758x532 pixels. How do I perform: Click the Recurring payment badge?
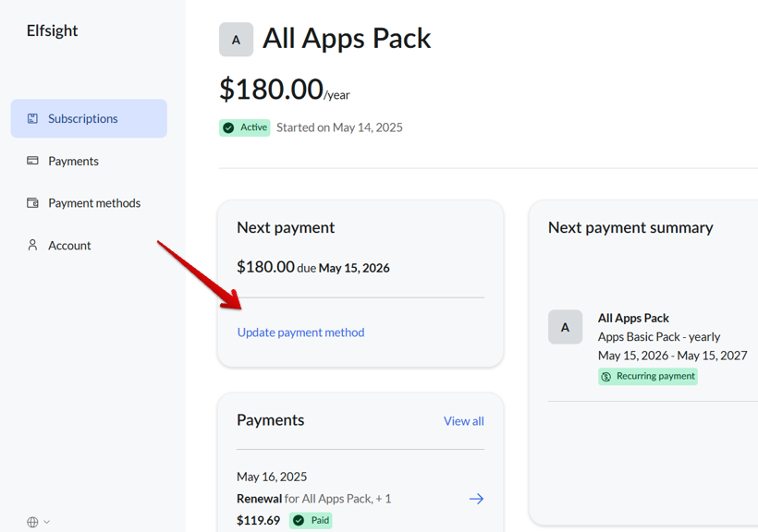point(647,377)
